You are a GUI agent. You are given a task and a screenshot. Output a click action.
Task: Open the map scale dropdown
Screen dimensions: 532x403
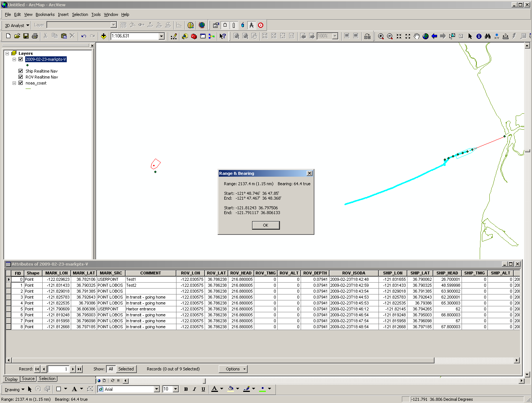pos(162,36)
